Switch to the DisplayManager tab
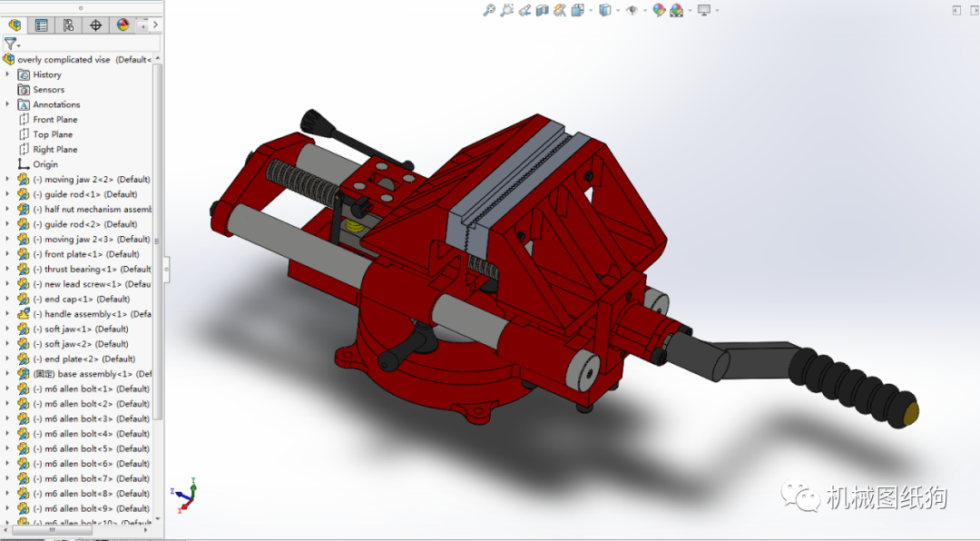 (x=121, y=25)
